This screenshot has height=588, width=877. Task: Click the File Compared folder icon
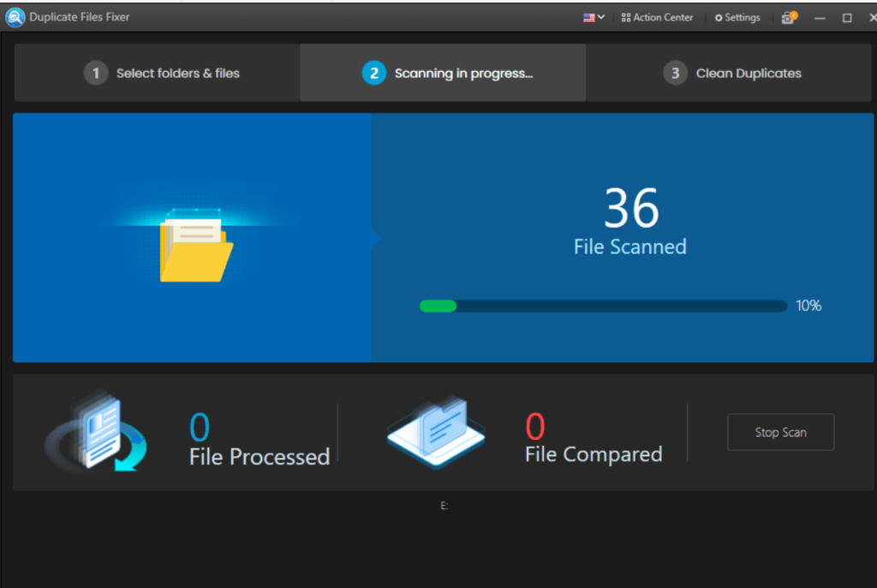pos(436,431)
